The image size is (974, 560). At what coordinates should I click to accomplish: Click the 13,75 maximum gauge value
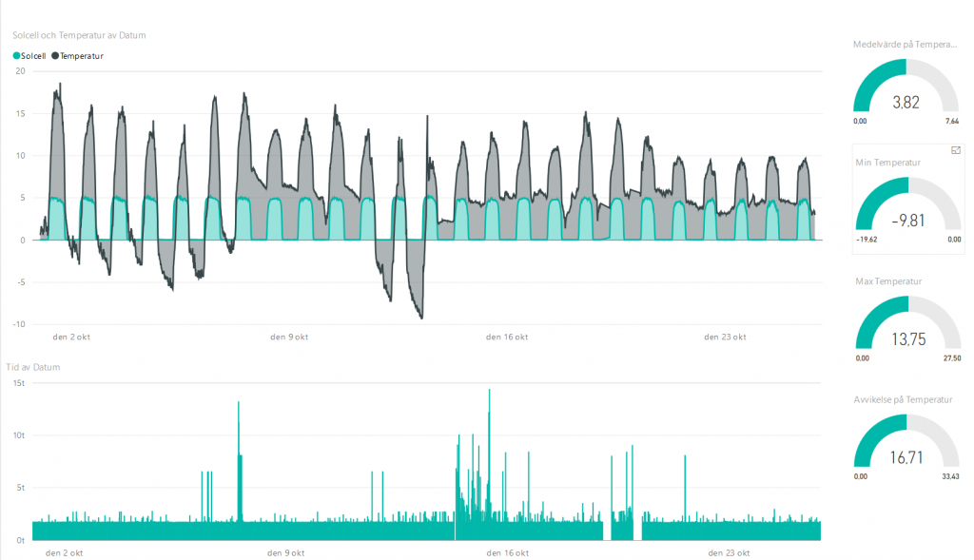(x=908, y=339)
